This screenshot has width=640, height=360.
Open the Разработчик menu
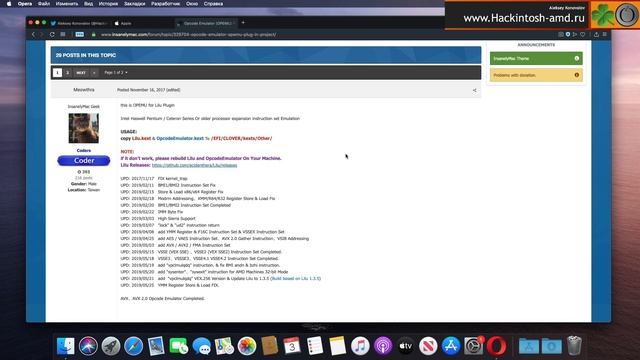click(x=165, y=4)
